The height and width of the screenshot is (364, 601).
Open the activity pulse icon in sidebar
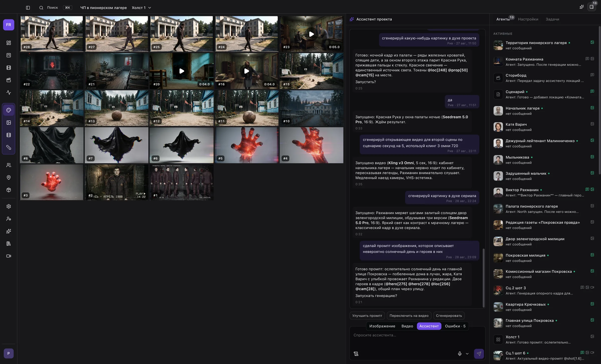9,93
